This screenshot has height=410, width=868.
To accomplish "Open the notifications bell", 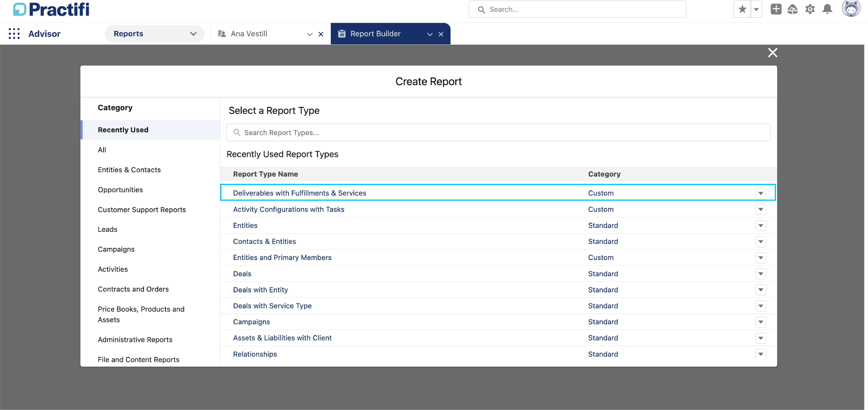I will click(827, 9).
